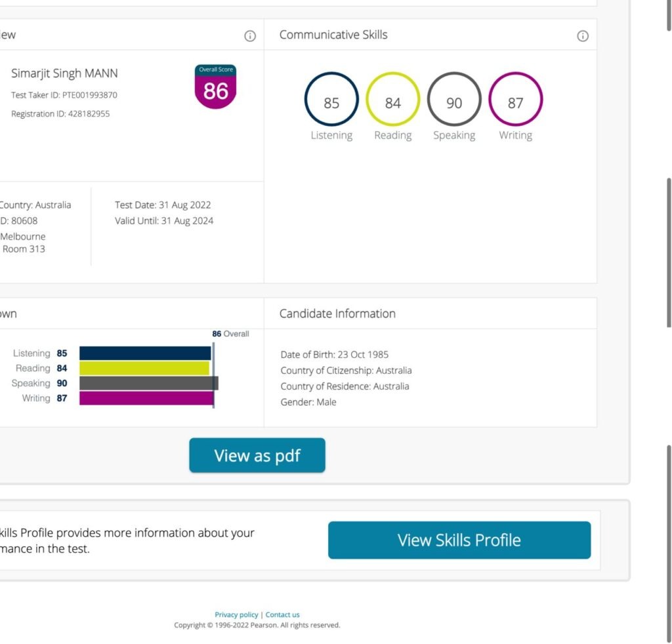672x644 pixels.
Task: Click the Candidate Information heading
Action: (x=337, y=313)
